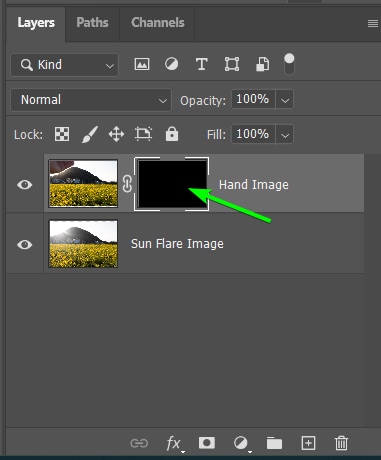Delete the selected layer with trash icon
381x460 pixels.
click(341, 443)
